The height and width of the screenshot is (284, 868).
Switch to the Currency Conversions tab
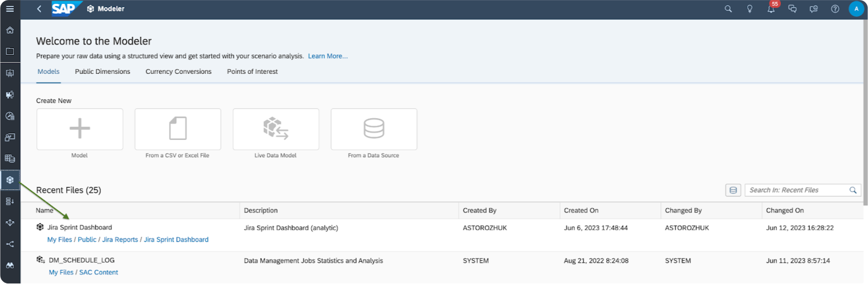click(x=178, y=72)
